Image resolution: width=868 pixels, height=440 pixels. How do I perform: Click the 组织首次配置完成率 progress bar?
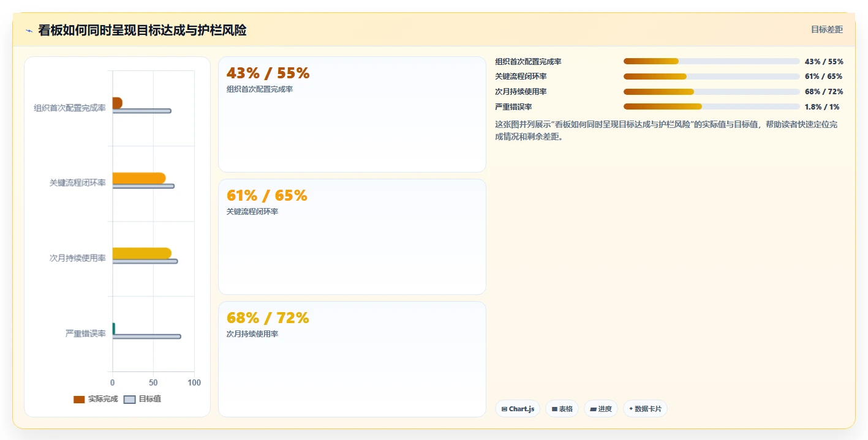pyautogui.click(x=712, y=61)
